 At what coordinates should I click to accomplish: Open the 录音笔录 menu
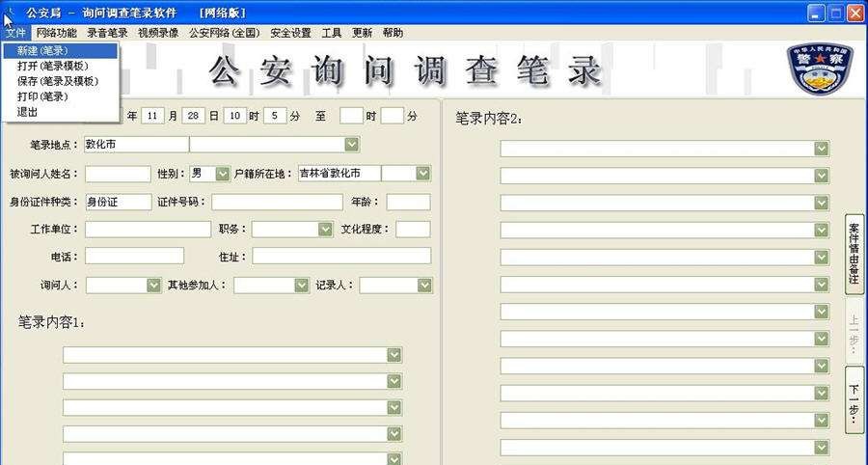coord(107,33)
